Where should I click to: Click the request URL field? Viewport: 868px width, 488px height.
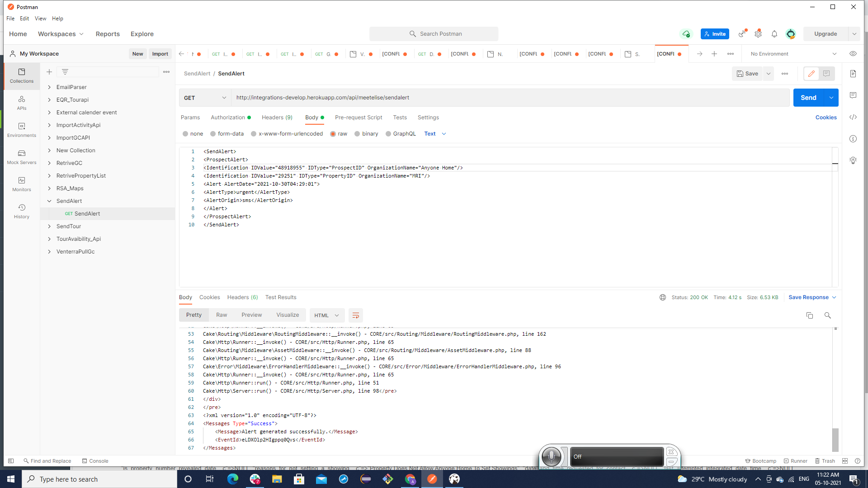510,98
